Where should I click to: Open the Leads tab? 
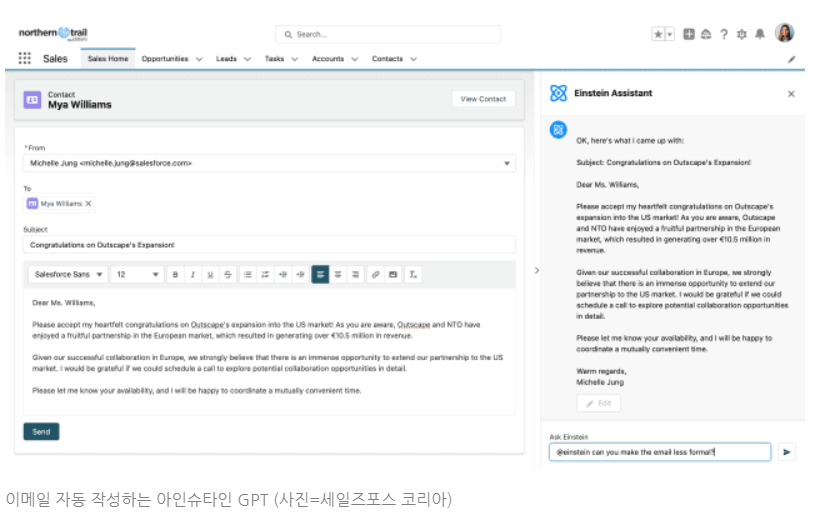click(226, 59)
